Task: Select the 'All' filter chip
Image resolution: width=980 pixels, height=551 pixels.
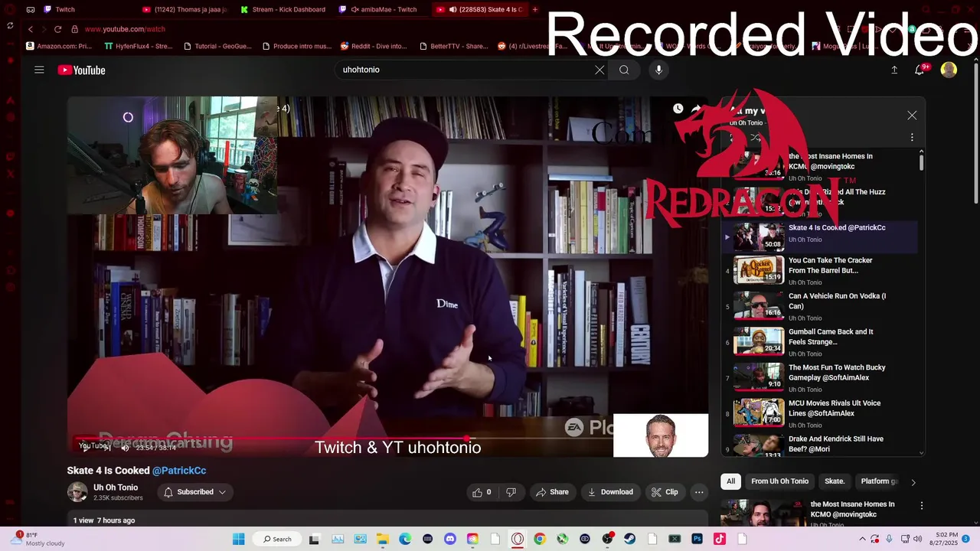Action: click(x=730, y=481)
